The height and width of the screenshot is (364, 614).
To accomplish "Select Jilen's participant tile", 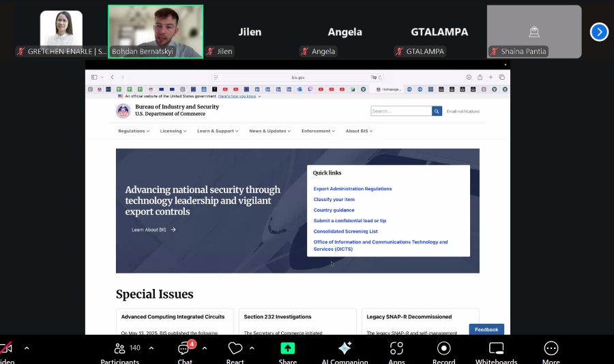I will click(x=250, y=32).
